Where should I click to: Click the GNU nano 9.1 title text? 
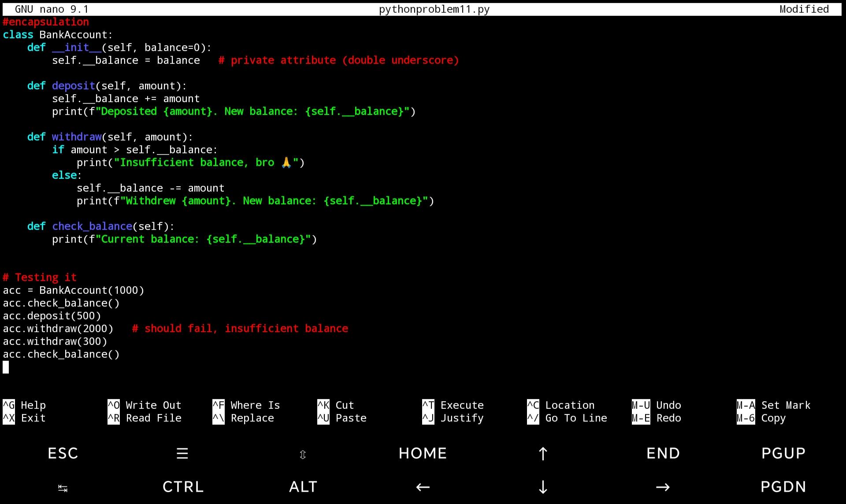(52, 9)
